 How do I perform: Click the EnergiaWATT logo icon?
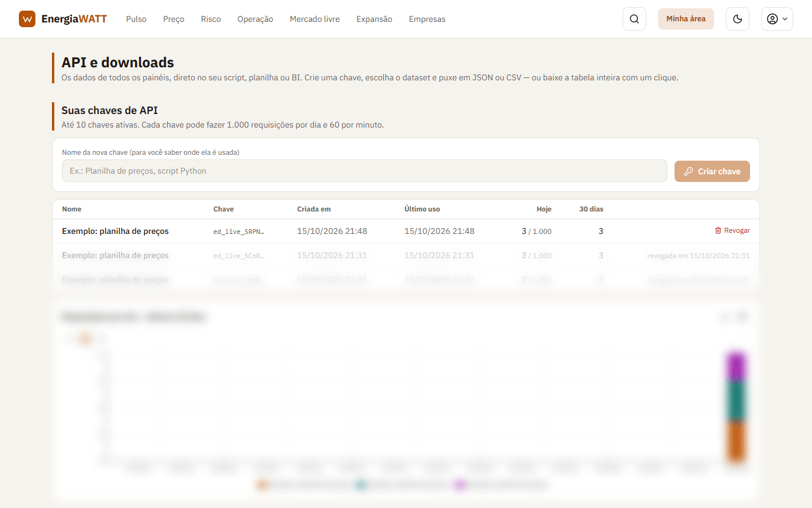click(27, 19)
